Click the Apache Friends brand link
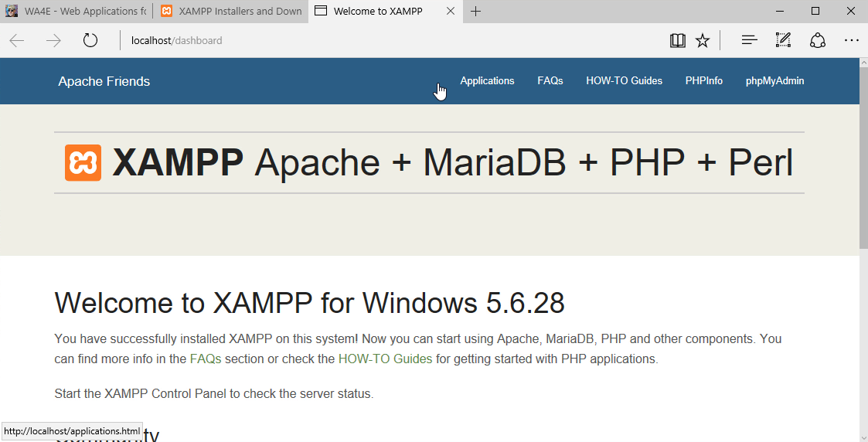 coord(104,82)
